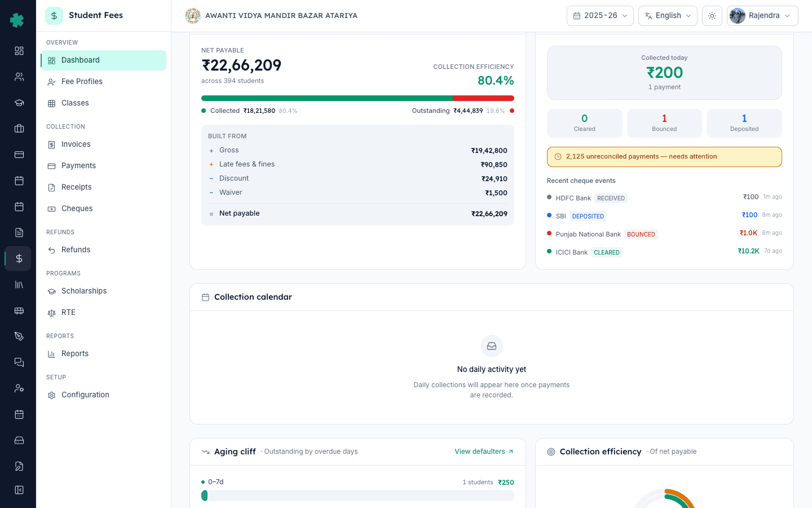
Task: Open the dotted calendar icon in rail
Action: click(19, 414)
